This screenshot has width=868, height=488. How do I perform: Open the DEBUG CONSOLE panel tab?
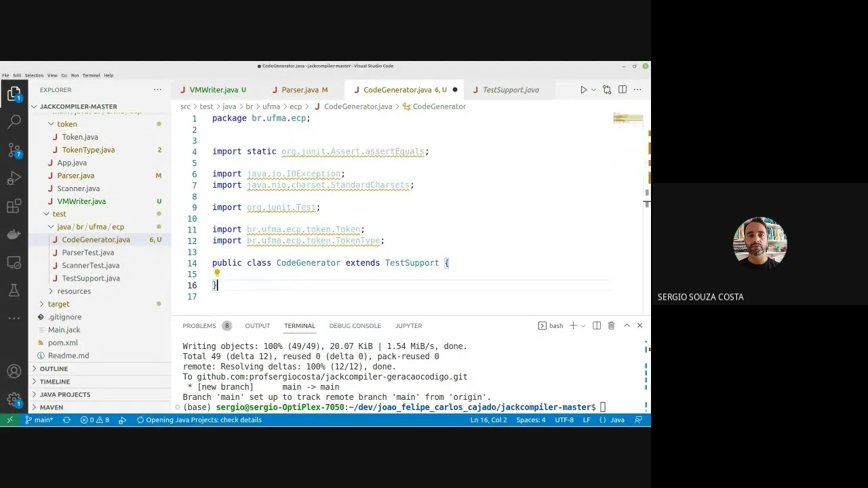pyautogui.click(x=355, y=325)
